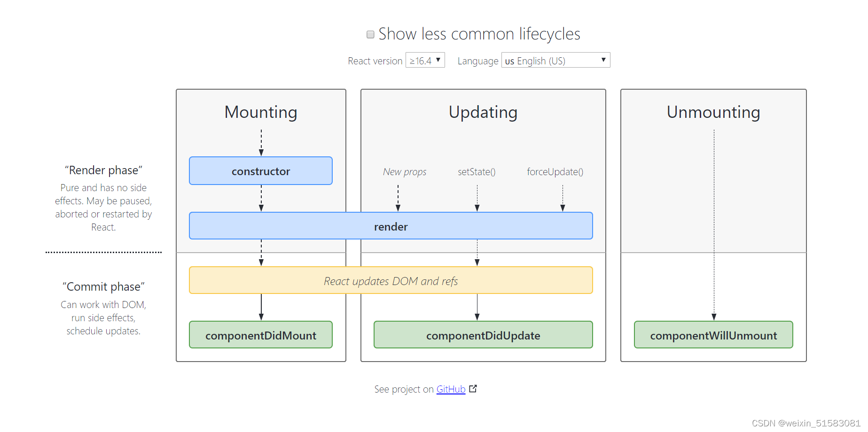Click the Render phase description paragraph
Image resolution: width=868 pixels, height=432 pixels.
[x=103, y=207]
